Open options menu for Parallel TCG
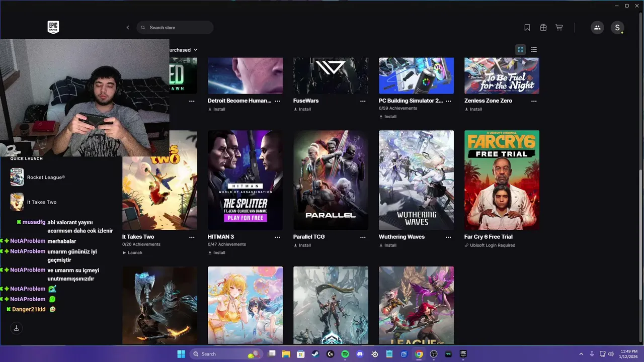Image resolution: width=644 pixels, height=362 pixels. pyautogui.click(x=363, y=237)
